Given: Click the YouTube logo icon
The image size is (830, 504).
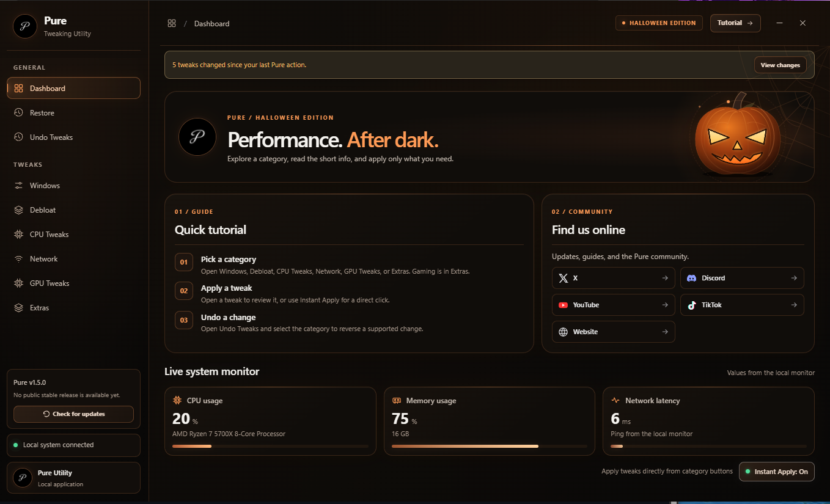Looking at the screenshot, I should tap(564, 305).
